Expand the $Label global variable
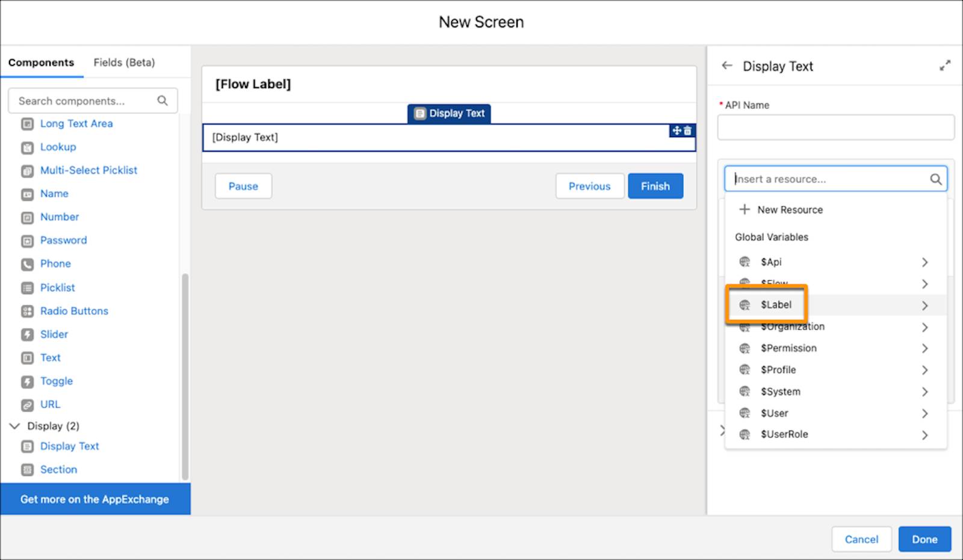This screenshot has width=963, height=560. 925,305
